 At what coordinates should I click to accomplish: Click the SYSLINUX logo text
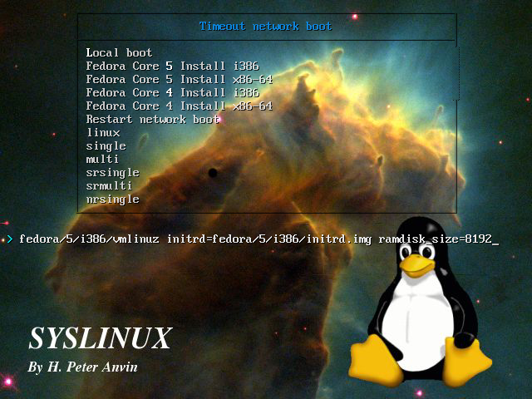point(101,337)
